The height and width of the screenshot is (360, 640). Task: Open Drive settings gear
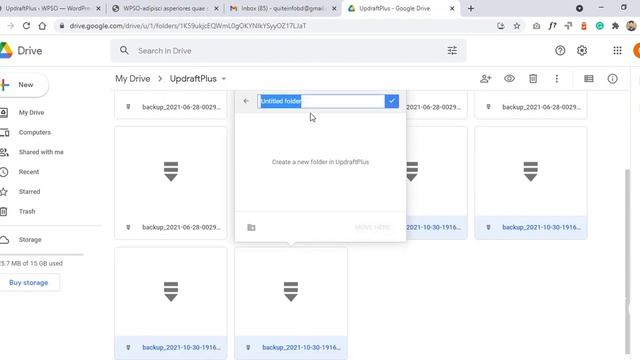coord(582,51)
